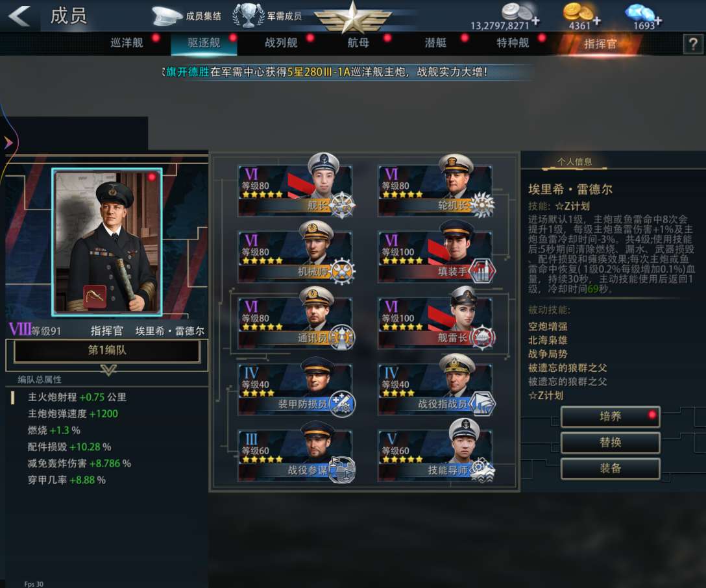Switch to the 战列舰 tab
706x588 pixels.
click(x=281, y=43)
